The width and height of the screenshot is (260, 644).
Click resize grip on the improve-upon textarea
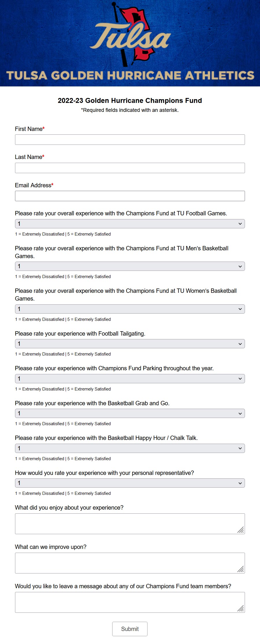[x=241, y=569]
